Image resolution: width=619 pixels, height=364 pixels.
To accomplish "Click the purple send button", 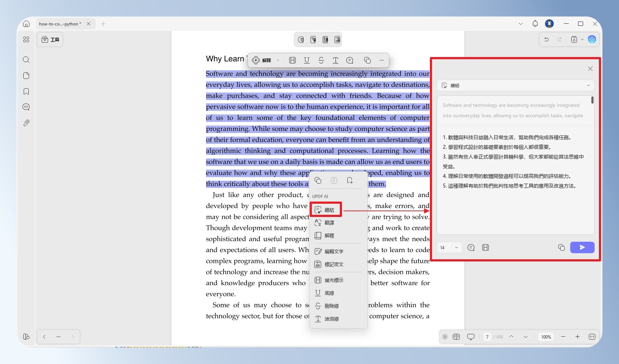I will [x=582, y=247].
